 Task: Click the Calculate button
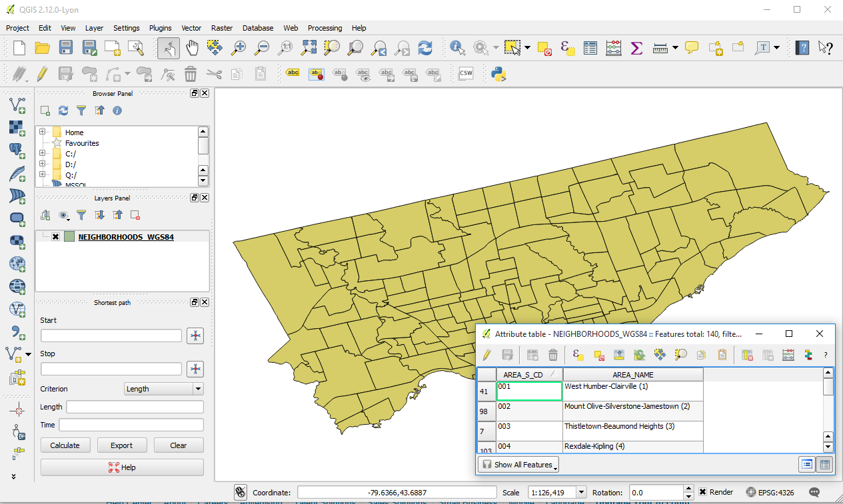(65, 445)
